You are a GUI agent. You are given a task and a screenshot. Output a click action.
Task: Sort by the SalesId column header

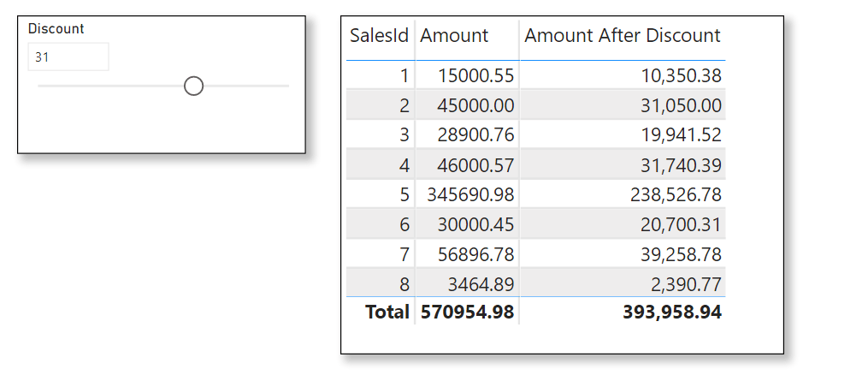pos(379,36)
